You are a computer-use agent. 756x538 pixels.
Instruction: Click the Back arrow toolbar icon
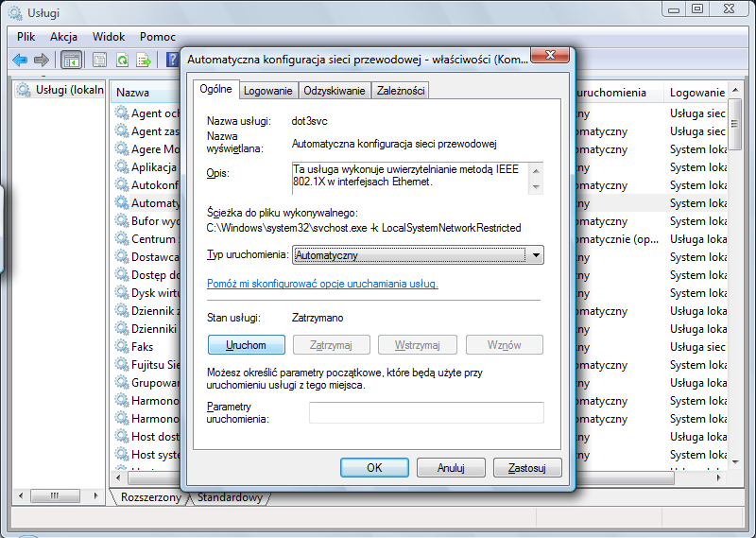pyautogui.click(x=20, y=60)
